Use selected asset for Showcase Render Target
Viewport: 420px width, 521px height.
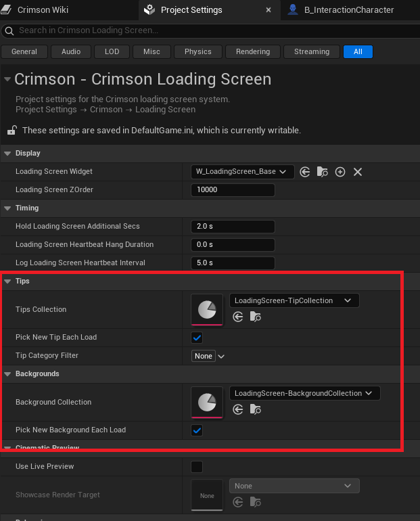click(x=237, y=502)
